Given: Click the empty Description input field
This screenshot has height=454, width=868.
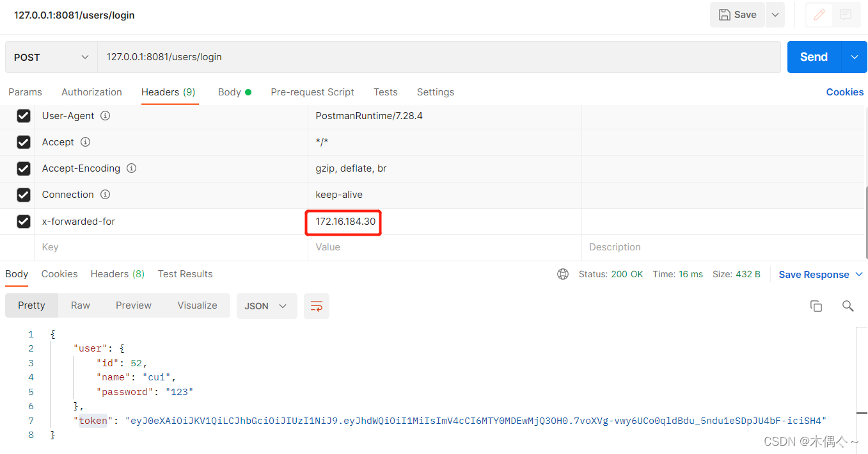Looking at the screenshot, I should coord(723,247).
